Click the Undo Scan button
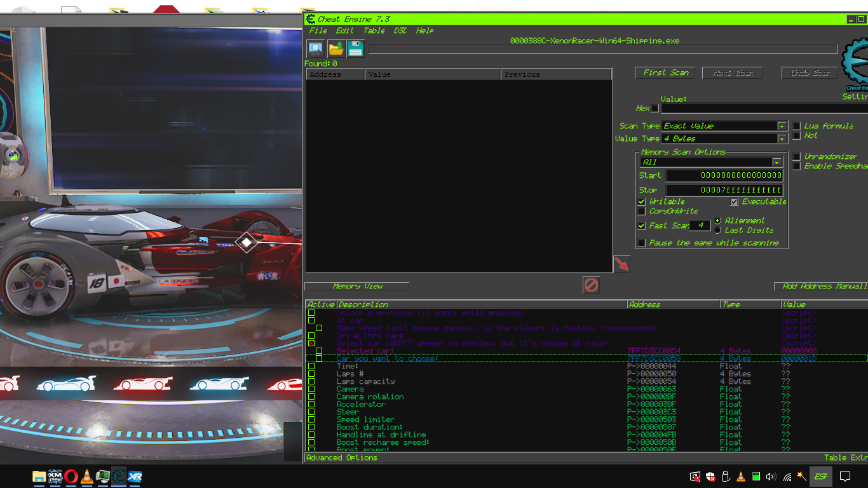The width and height of the screenshot is (868, 488). click(810, 73)
